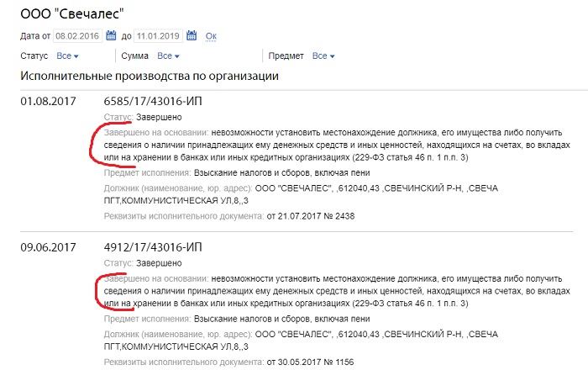Click the Дата от label
The height and width of the screenshot is (370, 588).
pyautogui.click(x=35, y=36)
